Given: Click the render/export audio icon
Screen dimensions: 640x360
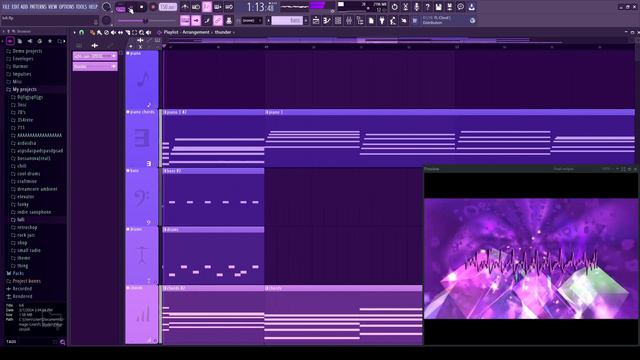Looking at the screenshot, I should (449, 7).
